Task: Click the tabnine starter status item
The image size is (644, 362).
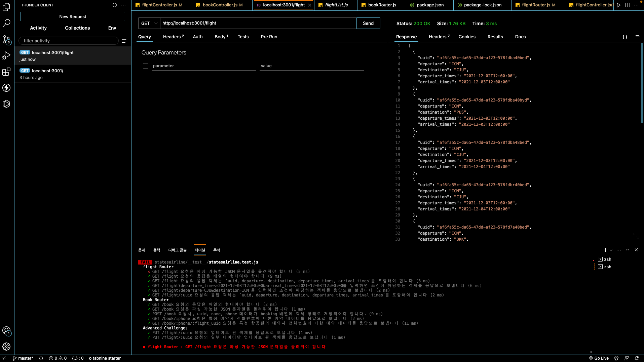Action: pyautogui.click(x=105, y=358)
